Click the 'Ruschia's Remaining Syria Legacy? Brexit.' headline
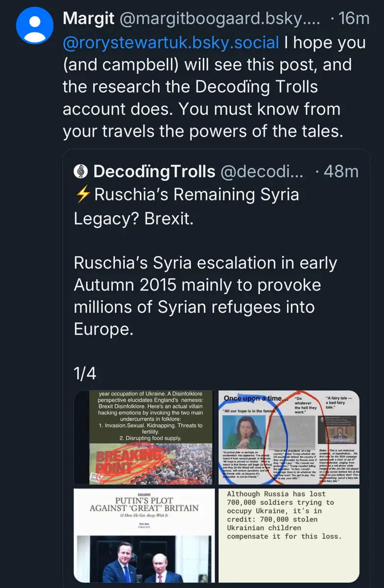This screenshot has width=384, height=588. point(186,206)
